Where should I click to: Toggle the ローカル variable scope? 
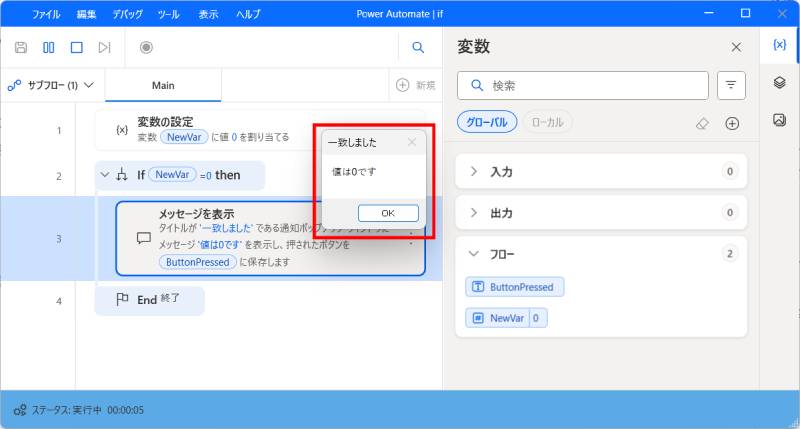tap(547, 123)
